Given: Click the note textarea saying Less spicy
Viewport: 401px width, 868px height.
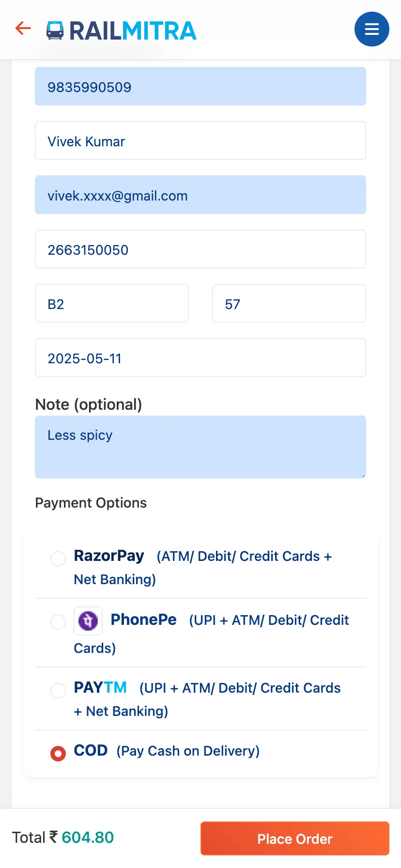Looking at the screenshot, I should [200, 447].
